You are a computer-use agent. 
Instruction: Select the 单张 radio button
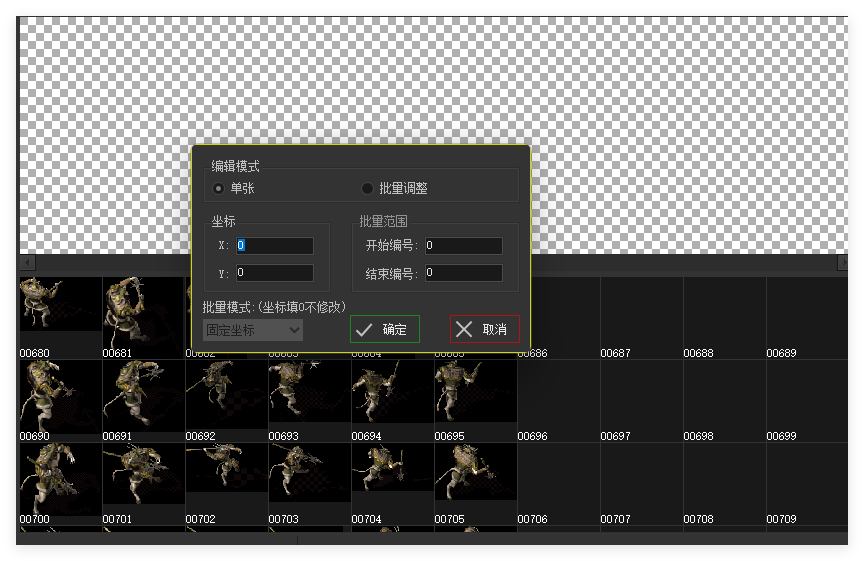(x=219, y=188)
